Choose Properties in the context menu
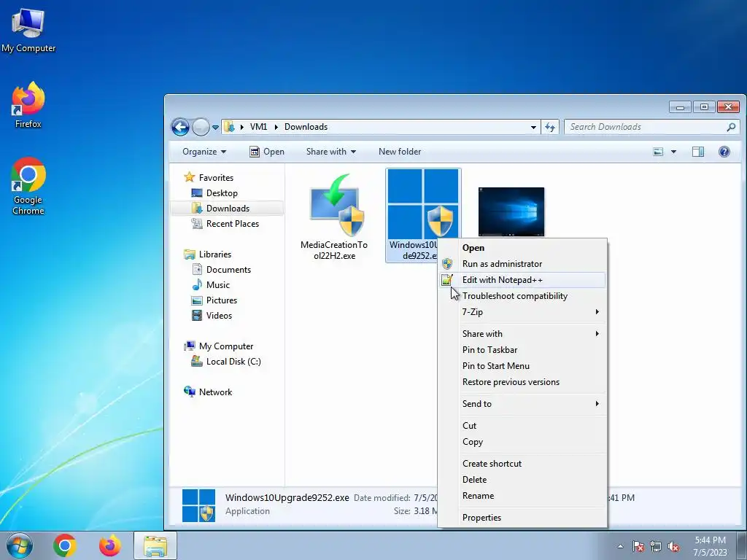The height and width of the screenshot is (560, 747). click(x=522, y=518)
